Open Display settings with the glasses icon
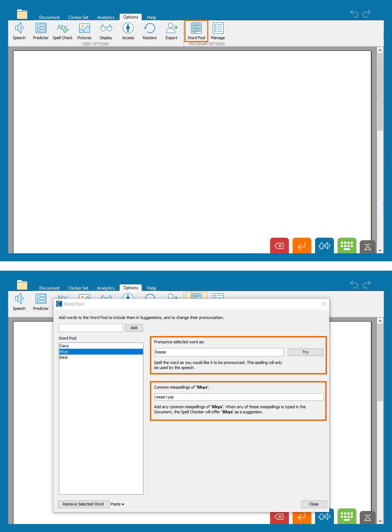 coord(106,31)
